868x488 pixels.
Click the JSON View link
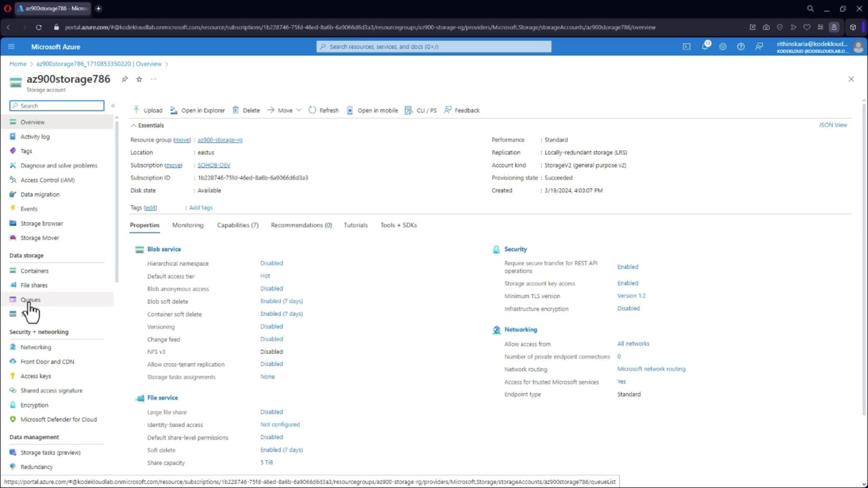[x=833, y=125]
